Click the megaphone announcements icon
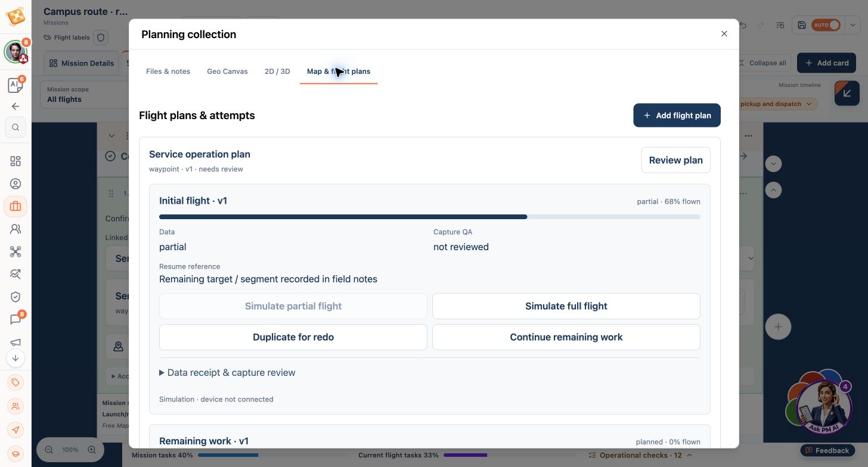The height and width of the screenshot is (467, 868). (x=15, y=342)
